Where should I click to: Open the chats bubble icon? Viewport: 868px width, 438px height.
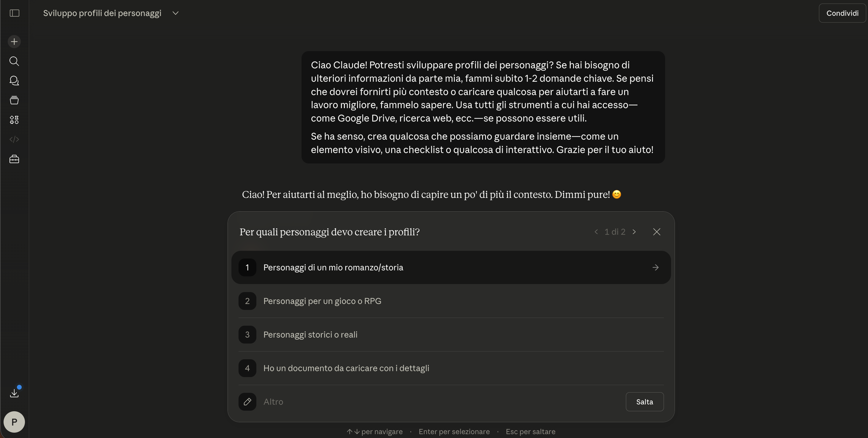tap(14, 81)
